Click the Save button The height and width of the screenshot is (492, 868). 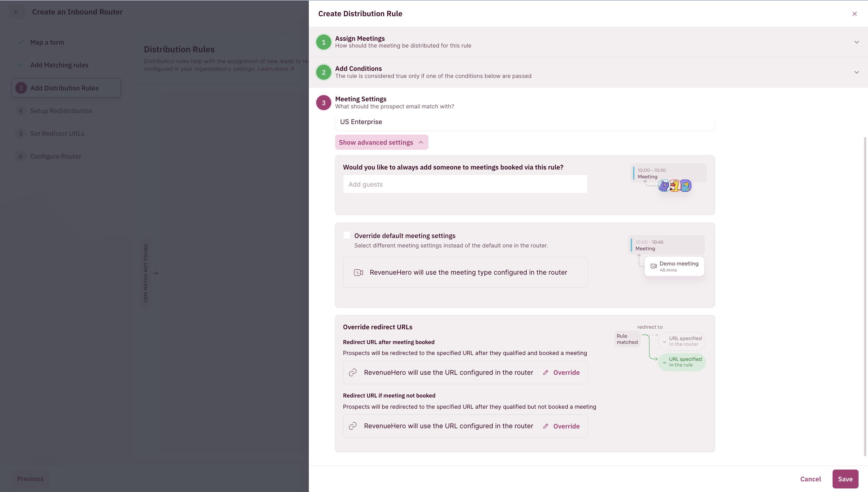(x=845, y=479)
